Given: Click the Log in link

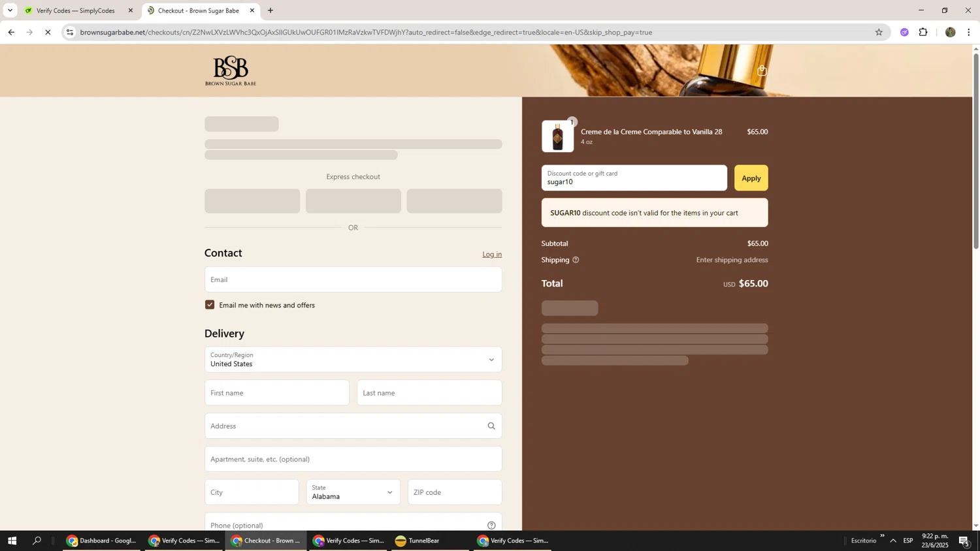Looking at the screenshot, I should click(x=492, y=255).
